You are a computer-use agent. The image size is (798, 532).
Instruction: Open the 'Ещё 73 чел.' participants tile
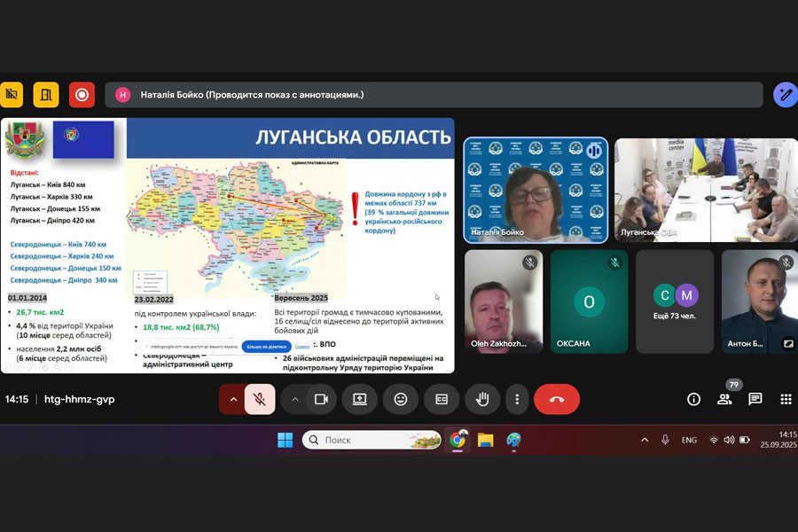tap(675, 301)
